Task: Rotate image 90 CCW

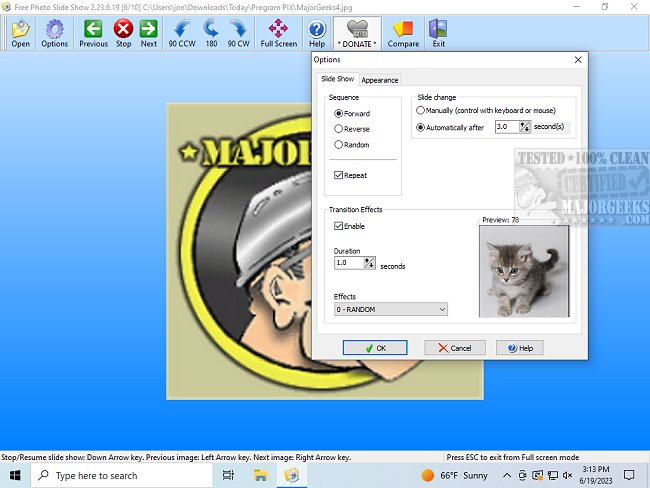Action: (x=182, y=29)
